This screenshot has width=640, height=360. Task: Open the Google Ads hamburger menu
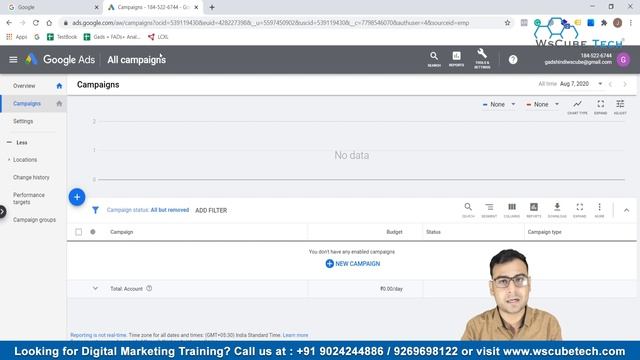(13, 60)
